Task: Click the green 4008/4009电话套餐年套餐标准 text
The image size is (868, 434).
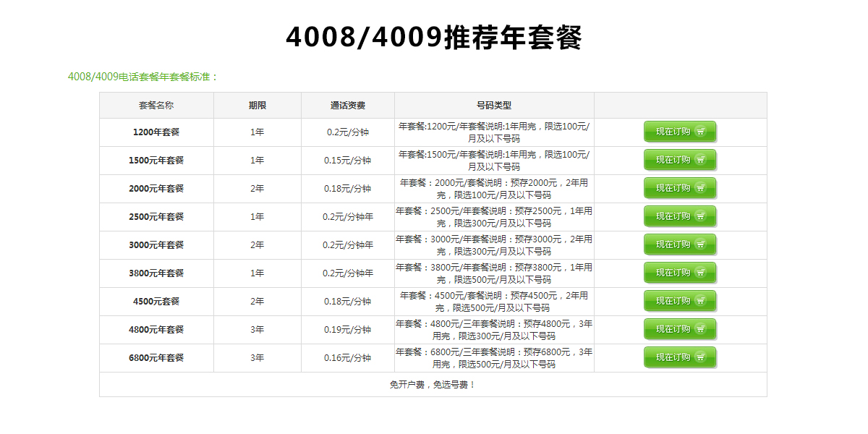Action: click(142, 77)
